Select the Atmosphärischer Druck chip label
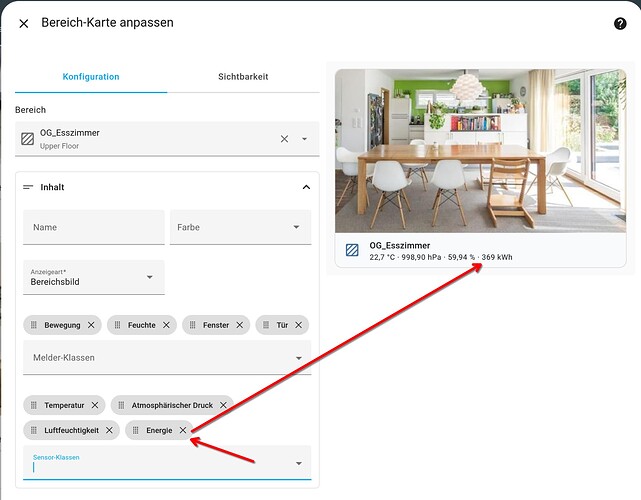The width and height of the screenshot is (641, 500). (172, 405)
